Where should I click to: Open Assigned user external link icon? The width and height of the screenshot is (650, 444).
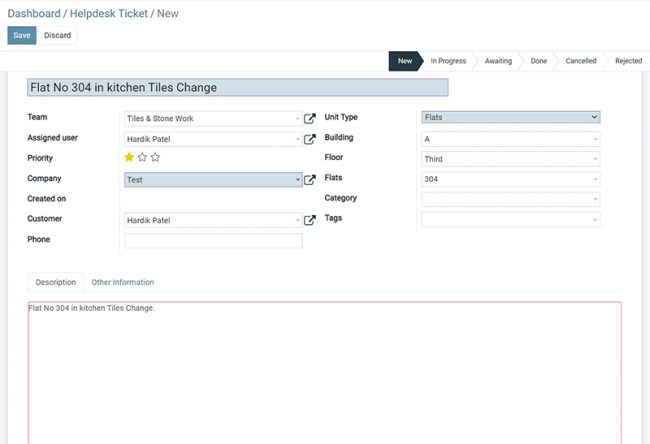(310, 139)
